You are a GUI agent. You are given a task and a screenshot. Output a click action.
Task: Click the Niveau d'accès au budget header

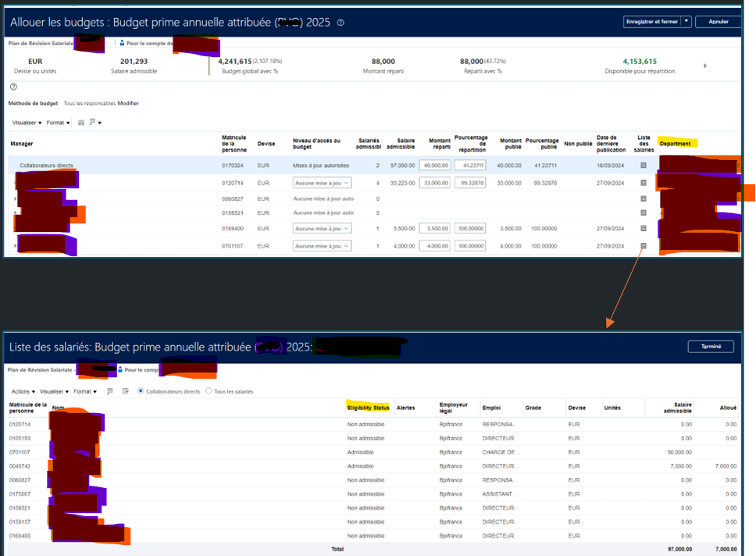317,144
